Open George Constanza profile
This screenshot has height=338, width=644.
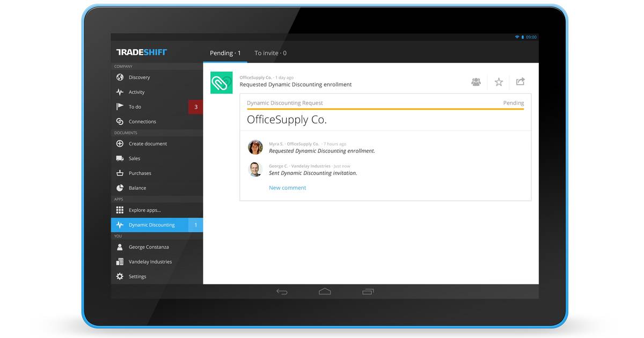click(149, 247)
